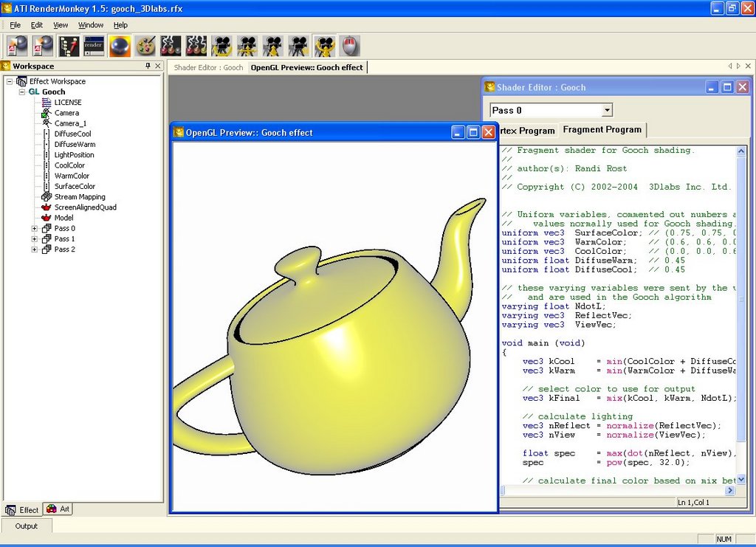The image size is (756, 547).
Task: Open the Pass 0 dropdown in Shader Editor
Action: tap(607, 110)
